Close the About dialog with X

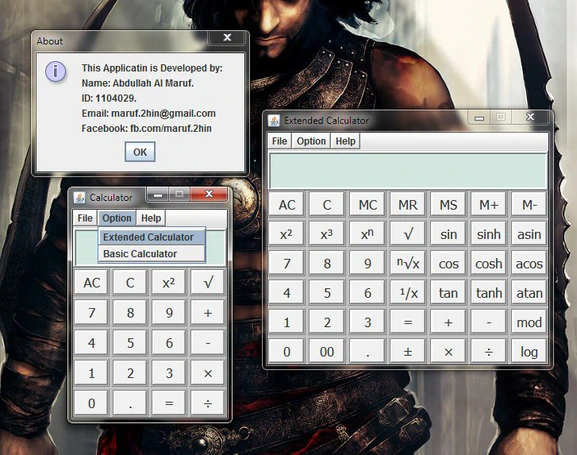click(x=227, y=37)
